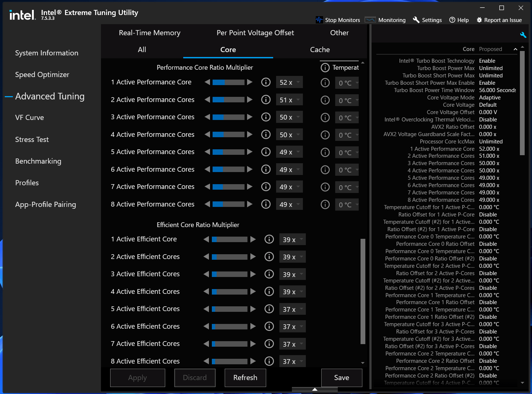Open Settings wrench icon

(x=416, y=20)
